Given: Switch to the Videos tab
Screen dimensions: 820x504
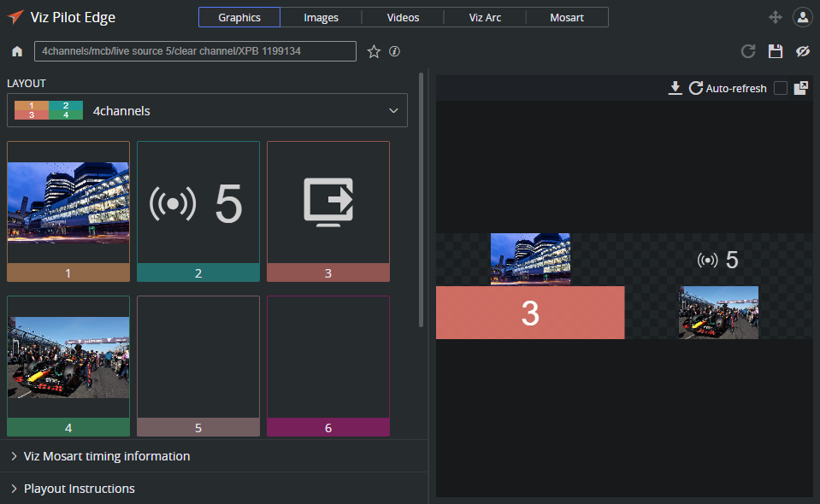Looking at the screenshot, I should point(403,17).
